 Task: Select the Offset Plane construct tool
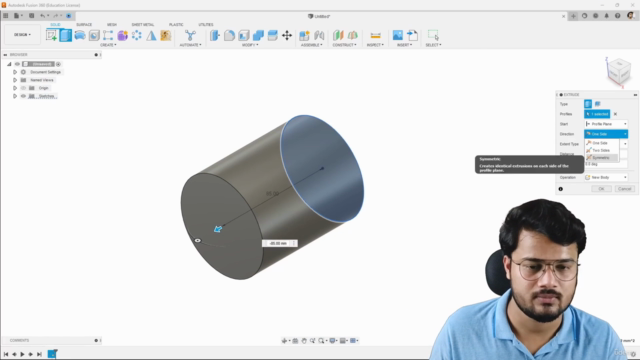[338, 36]
